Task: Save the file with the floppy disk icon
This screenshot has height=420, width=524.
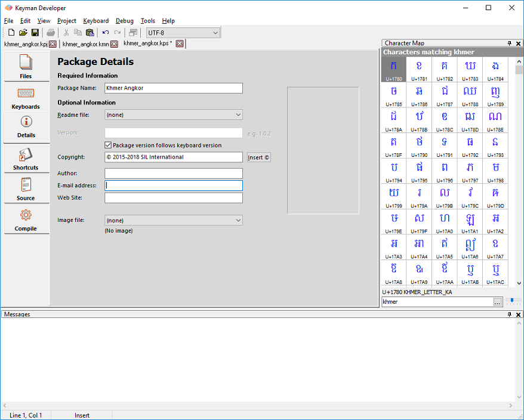Action: click(x=35, y=32)
